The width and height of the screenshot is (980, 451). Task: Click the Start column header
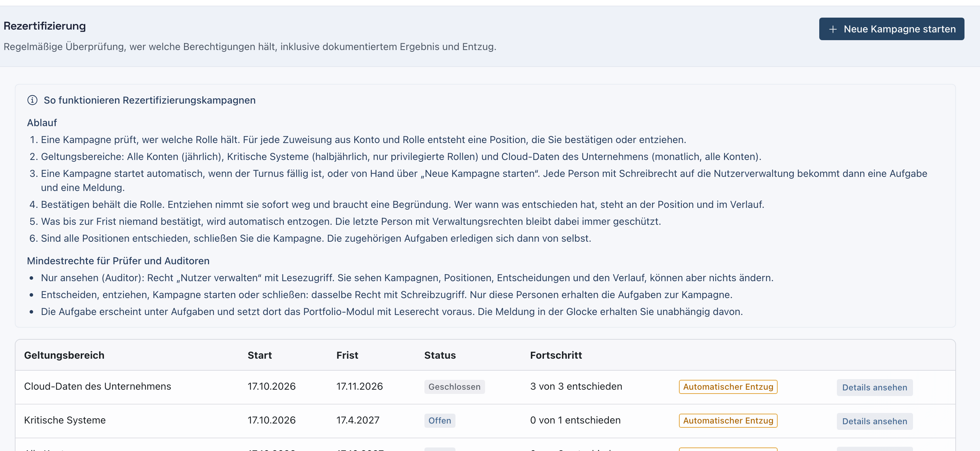point(259,355)
